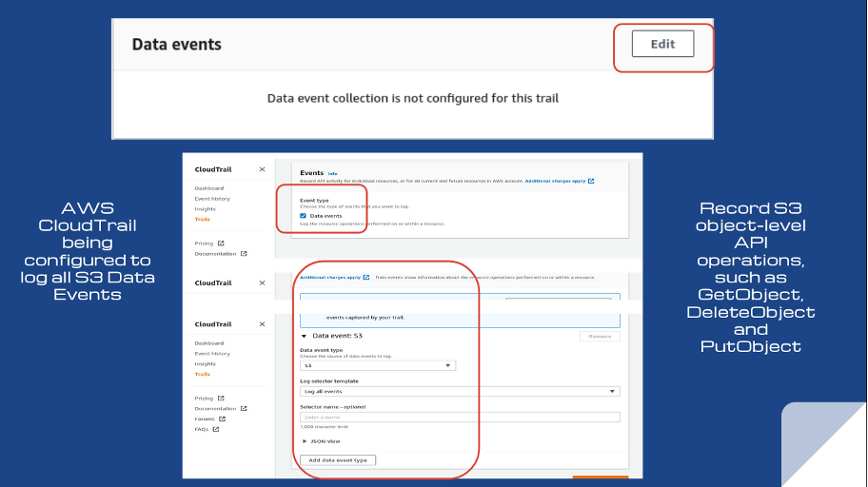Click the external link icon beside FAQs
The height and width of the screenshot is (487, 868).
coord(216,429)
